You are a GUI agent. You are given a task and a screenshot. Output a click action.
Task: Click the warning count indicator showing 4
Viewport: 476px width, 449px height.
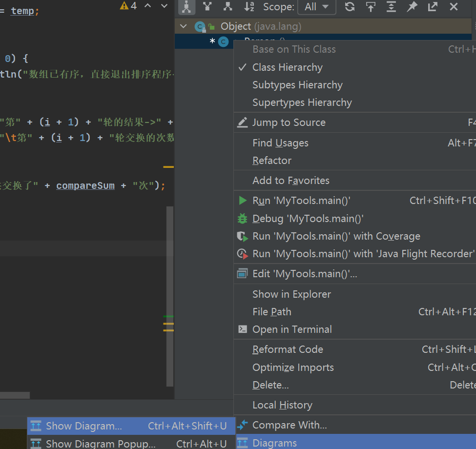tap(128, 6)
